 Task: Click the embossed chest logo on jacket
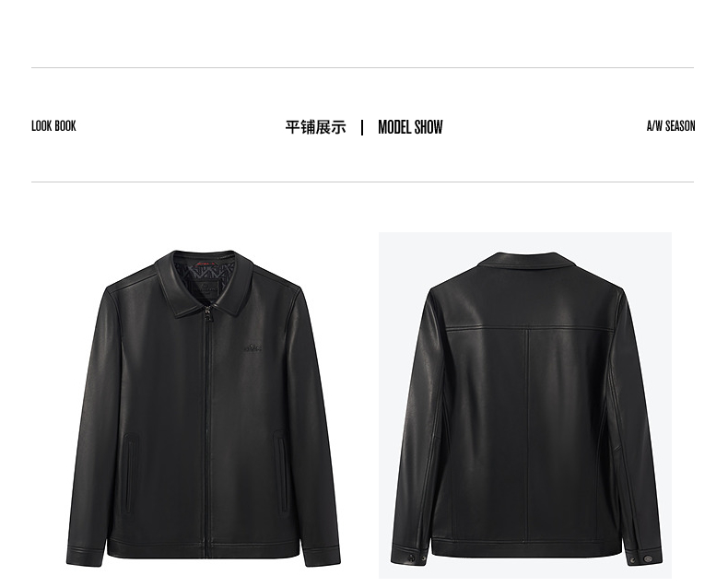pos(253,347)
